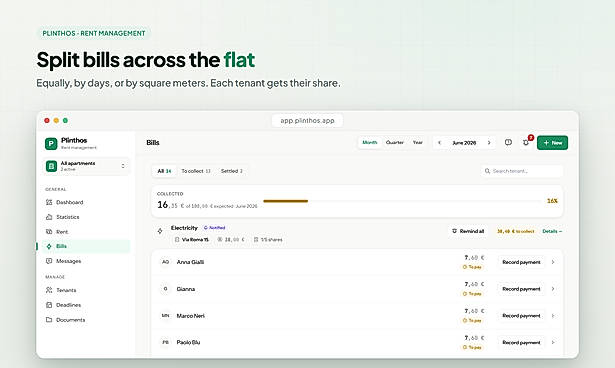Click the Dashboard icon
This screenshot has width=615, height=368.
49,202
